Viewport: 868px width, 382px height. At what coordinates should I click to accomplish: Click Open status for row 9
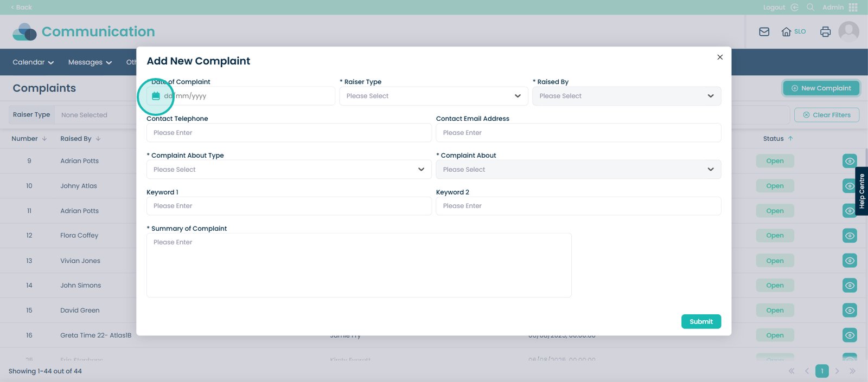775,161
